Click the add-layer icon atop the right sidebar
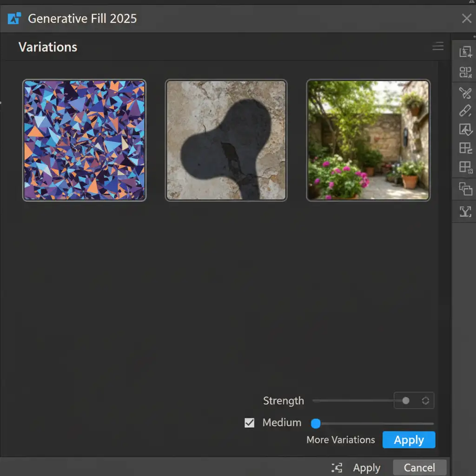 (465, 52)
